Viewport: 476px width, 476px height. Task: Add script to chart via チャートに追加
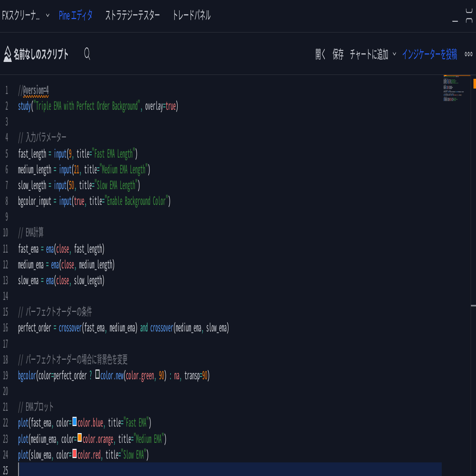[371, 55]
